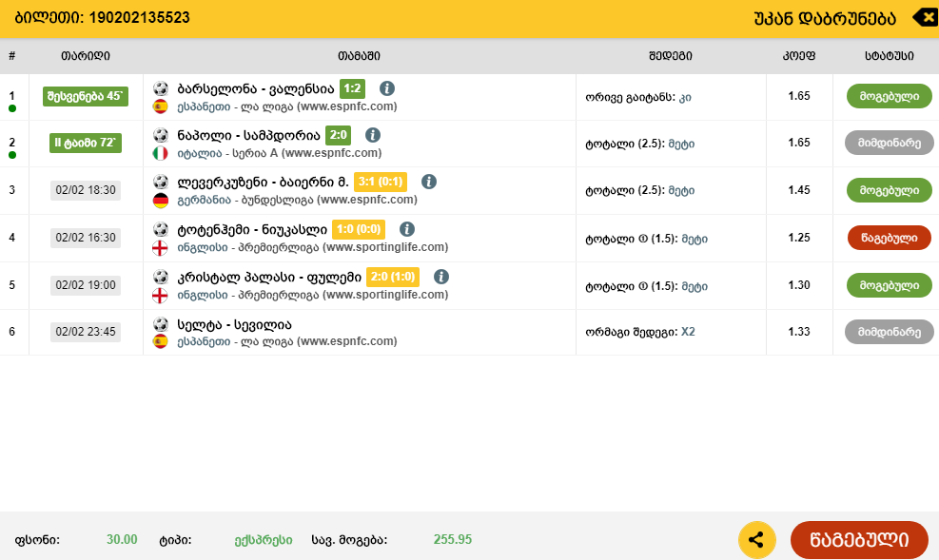Image resolution: width=939 pixels, height=560 pixels.
Task: Close ticket with the X back icon
Action: point(926,18)
